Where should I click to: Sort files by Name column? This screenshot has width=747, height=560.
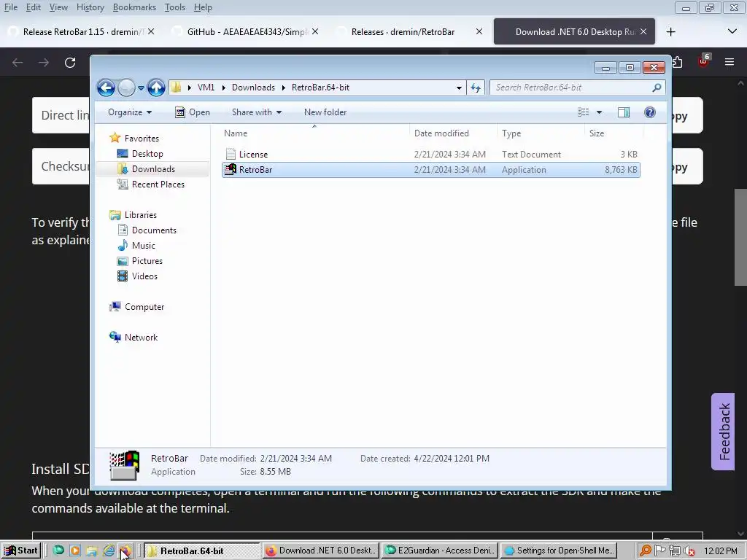[x=236, y=133]
